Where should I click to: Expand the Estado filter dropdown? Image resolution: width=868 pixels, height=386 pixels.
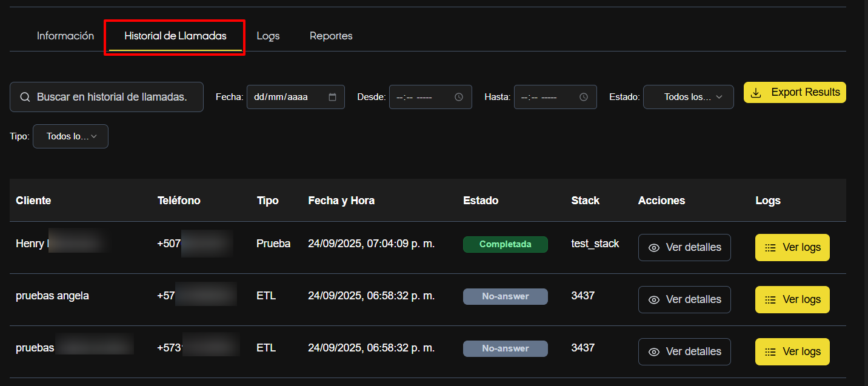click(688, 97)
